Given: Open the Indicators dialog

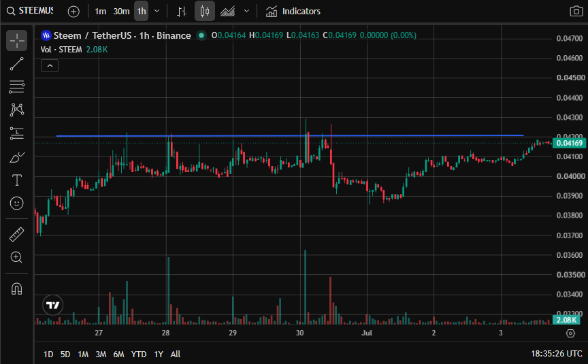Looking at the screenshot, I should click(293, 12).
